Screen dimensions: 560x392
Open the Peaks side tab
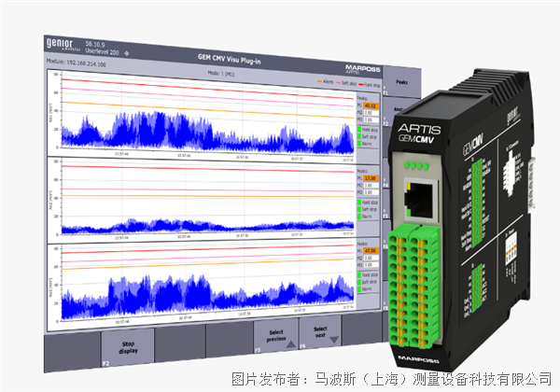pos(401,81)
